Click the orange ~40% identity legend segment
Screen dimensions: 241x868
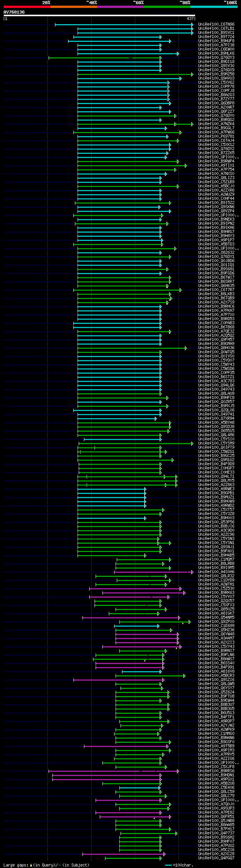tap(73, 7)
